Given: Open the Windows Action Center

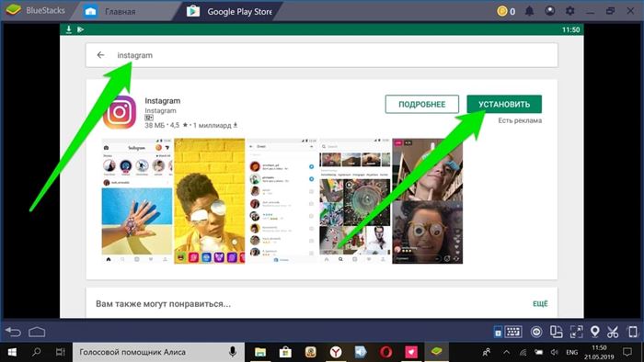Looking at the screenshot, I should click(x=627, y=352).
